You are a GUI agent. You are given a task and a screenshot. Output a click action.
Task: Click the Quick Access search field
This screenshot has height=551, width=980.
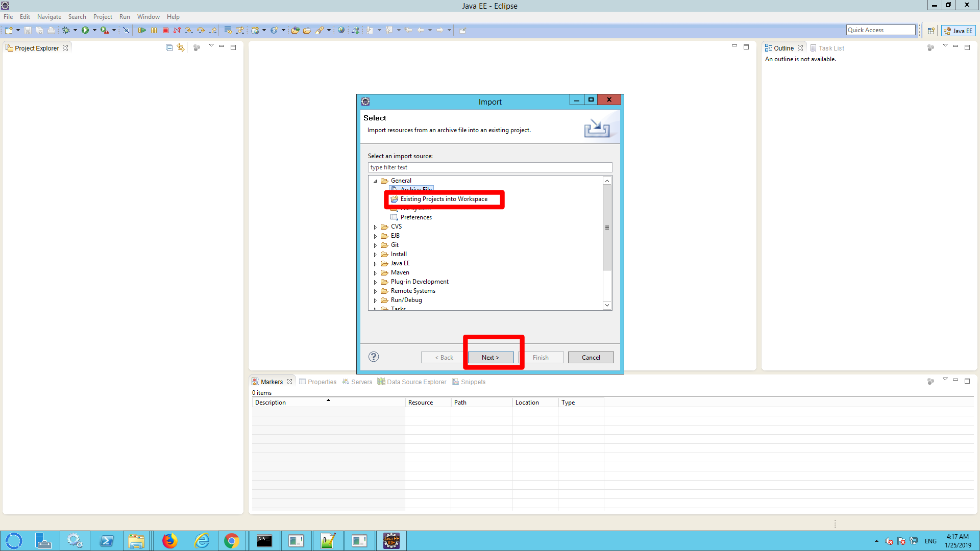[x=880, y=30]
